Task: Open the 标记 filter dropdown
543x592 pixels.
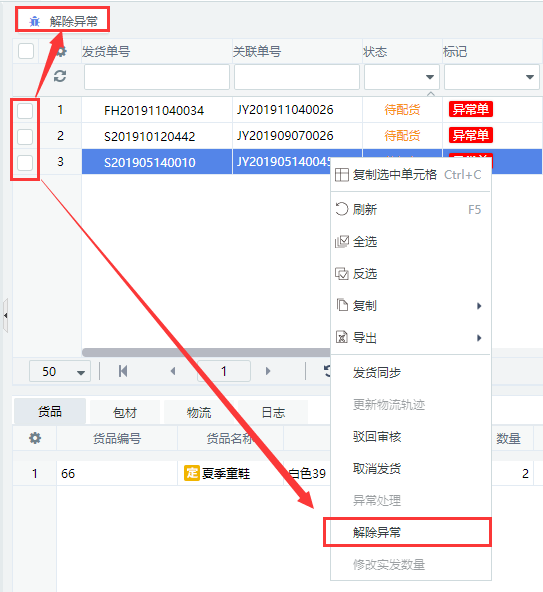Action: click(x=492, y=77)
